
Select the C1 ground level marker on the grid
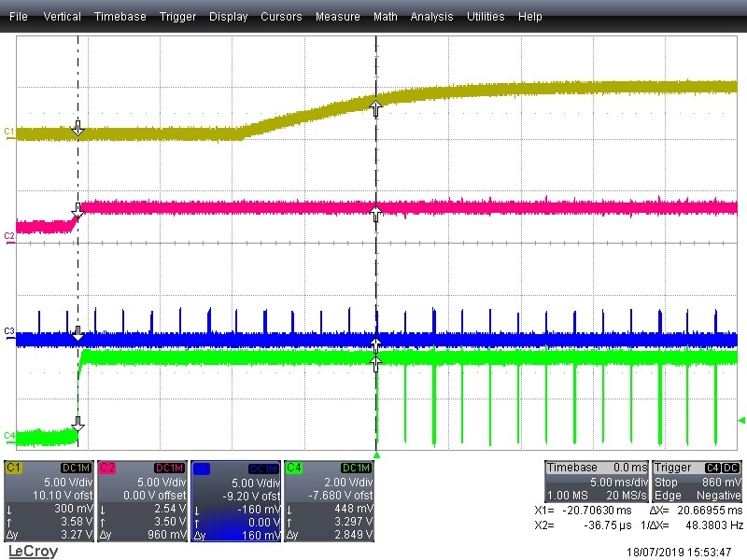pos(9,133)
